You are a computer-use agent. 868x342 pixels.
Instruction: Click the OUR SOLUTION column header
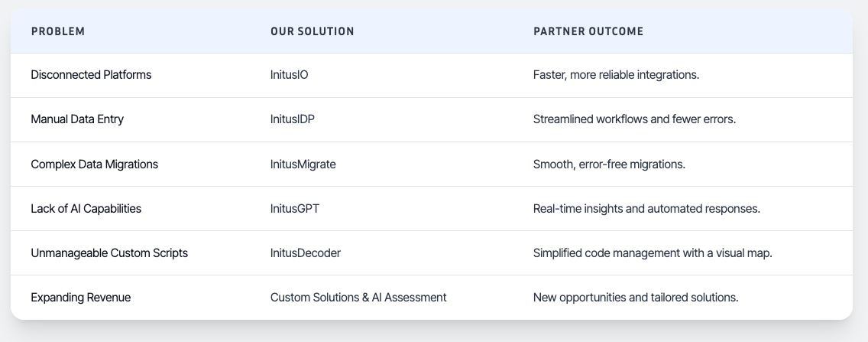coord(313,31)
